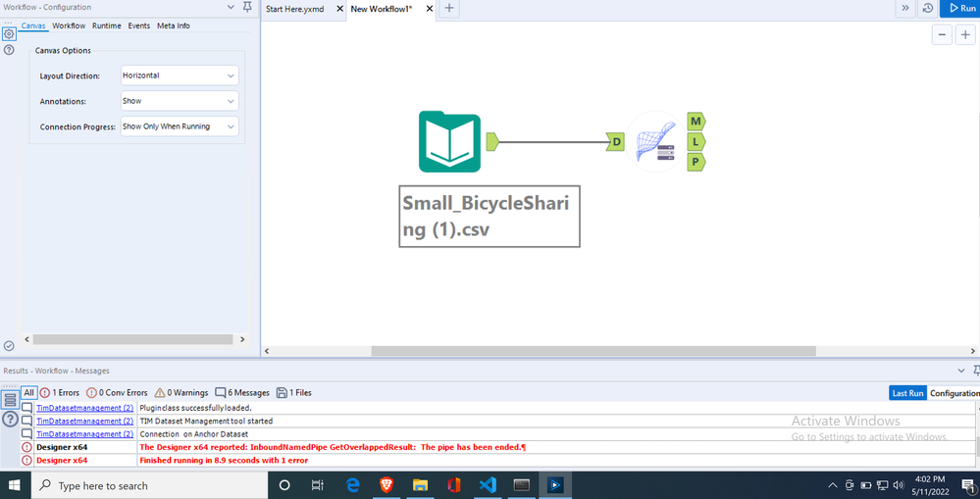Image resolution: width=980 pixels, height=499 pixels.
Task: Click the checkmark icon below configuration sidebar
Action: [9, 345]
